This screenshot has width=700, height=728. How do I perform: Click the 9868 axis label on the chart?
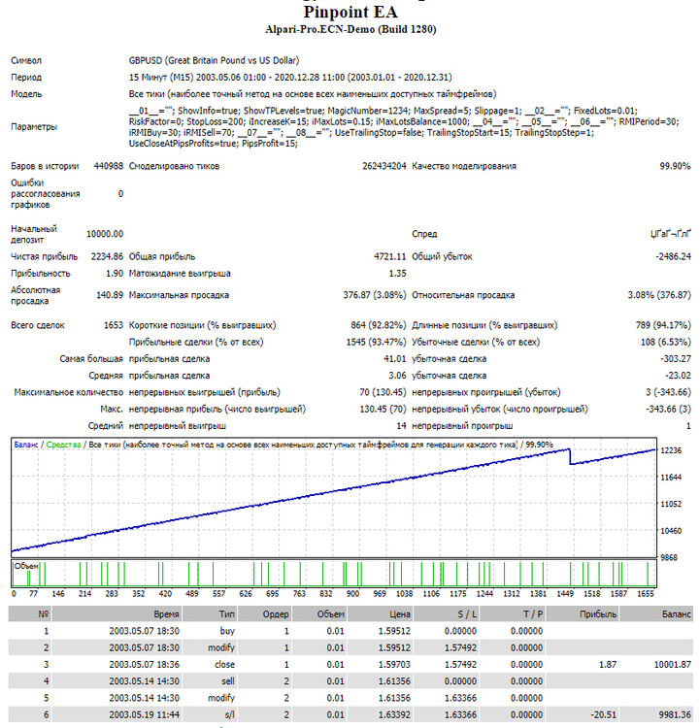point(669,557)
